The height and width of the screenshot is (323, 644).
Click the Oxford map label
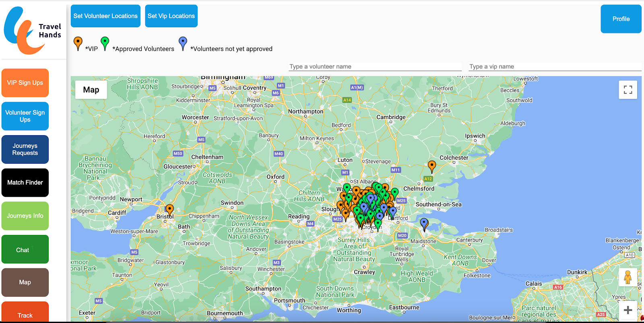pyautogui.click(x=275, y=177)
